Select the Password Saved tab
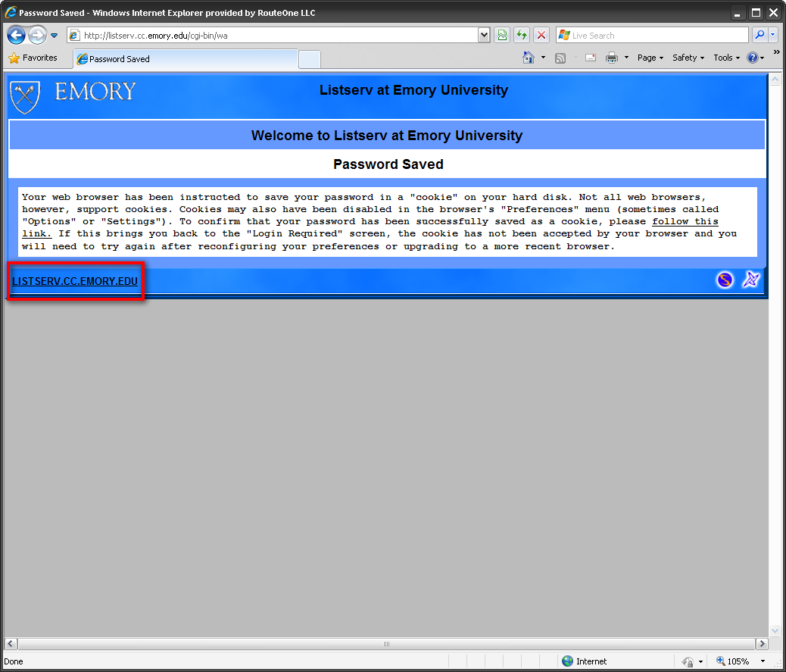The height and width of the screenshot is (672, 786). [186, 58]
